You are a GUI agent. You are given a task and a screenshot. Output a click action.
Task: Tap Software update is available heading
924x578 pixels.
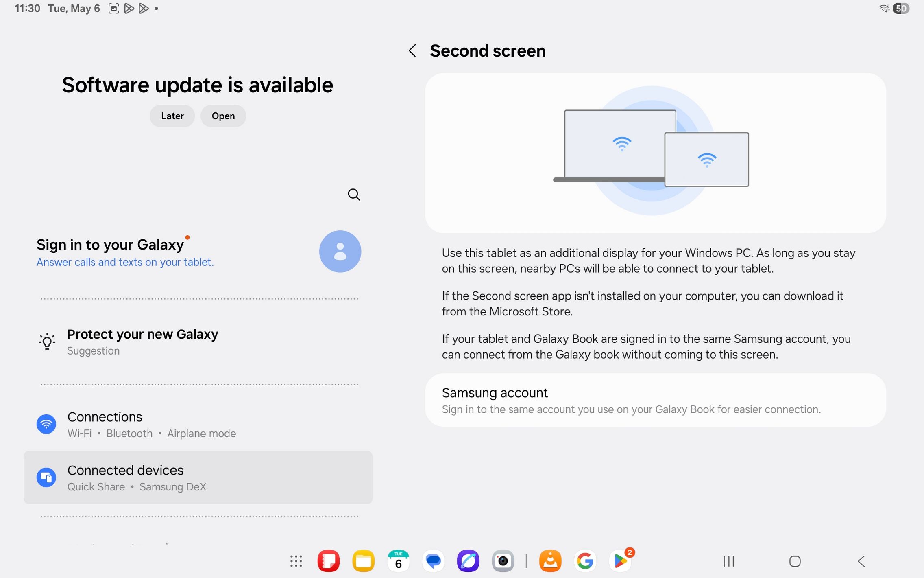pos(198,85)
